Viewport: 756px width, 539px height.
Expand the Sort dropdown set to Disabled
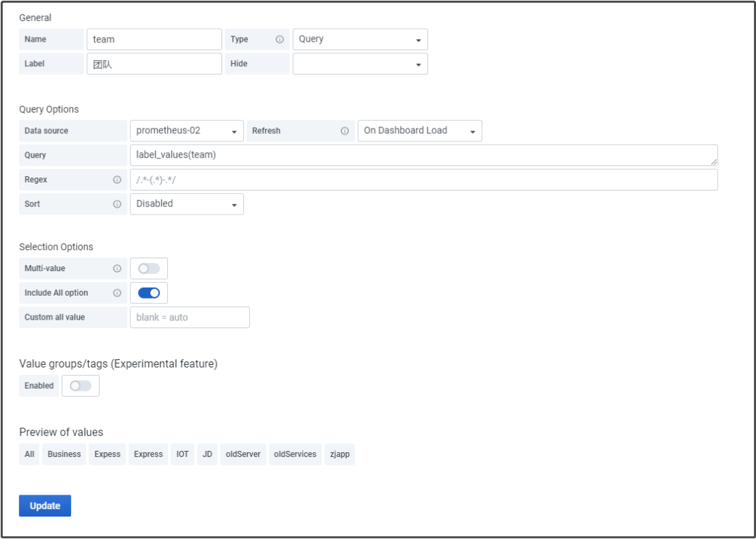(186, 204)
